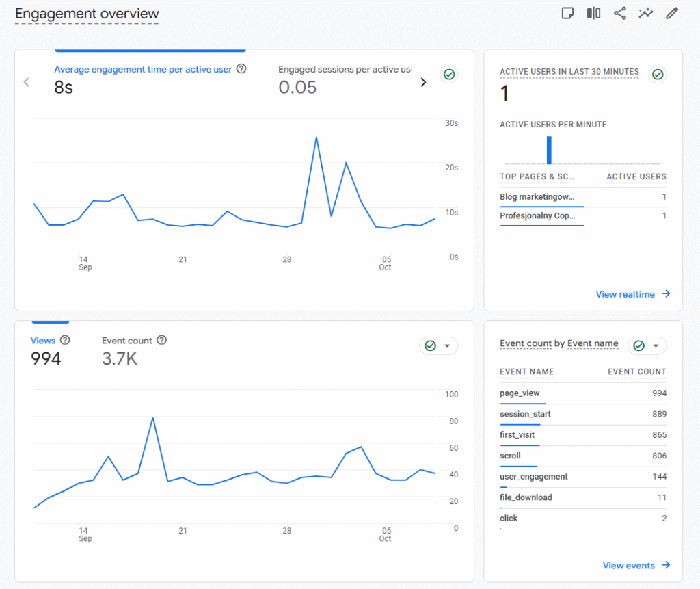Click green check status in Active Users card
This screenshot has width=700, height=589.
(x=657, y=74)
